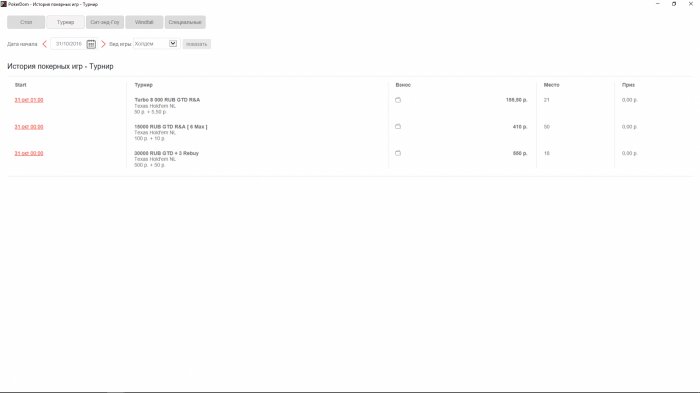This screenshot has width=700, height=393.
Task: Click the Показать button
Action: click(196, 44)
